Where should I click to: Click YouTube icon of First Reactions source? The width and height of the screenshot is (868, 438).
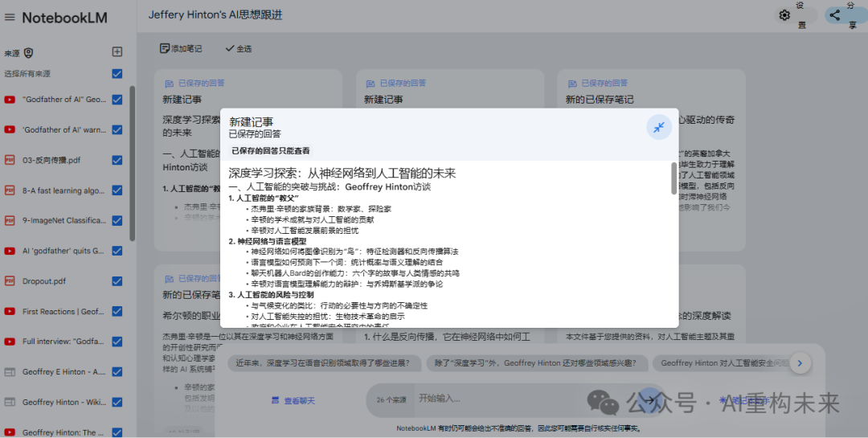click(10, 311)
